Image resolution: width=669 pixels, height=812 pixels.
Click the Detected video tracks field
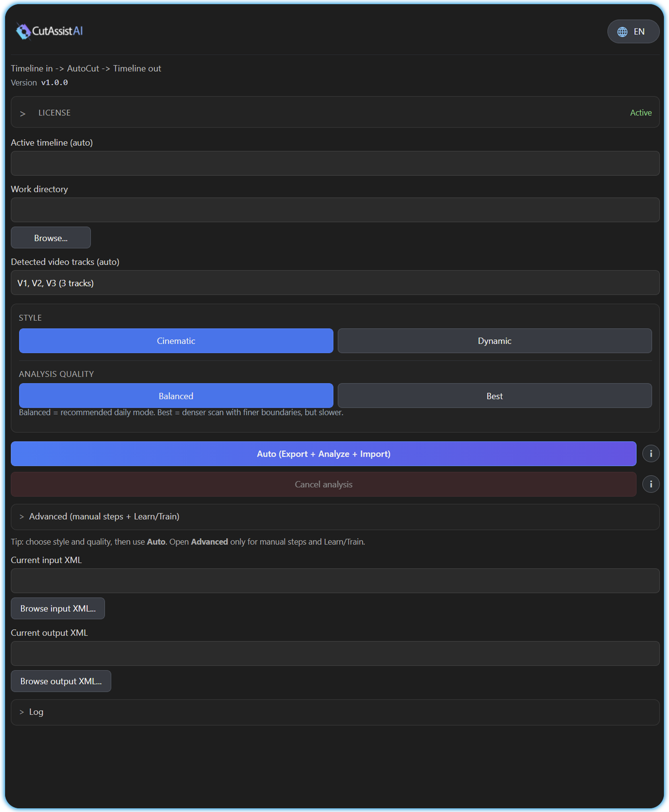click(335, 283)
